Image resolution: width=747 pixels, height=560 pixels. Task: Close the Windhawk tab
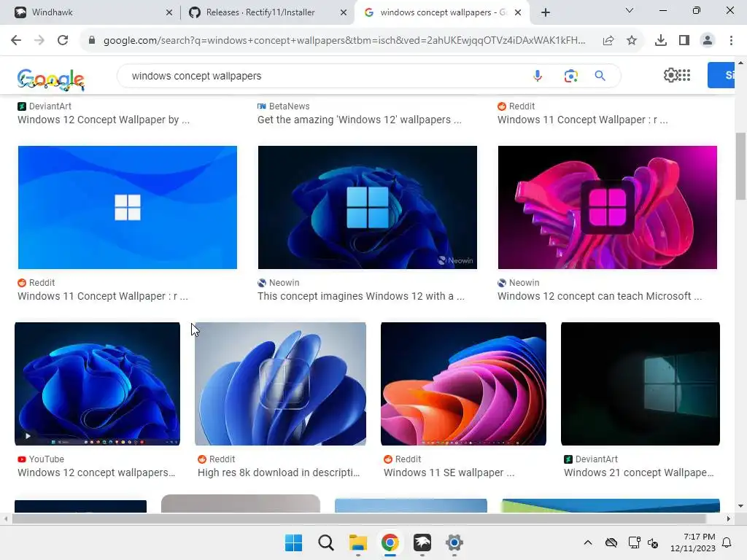169,13
